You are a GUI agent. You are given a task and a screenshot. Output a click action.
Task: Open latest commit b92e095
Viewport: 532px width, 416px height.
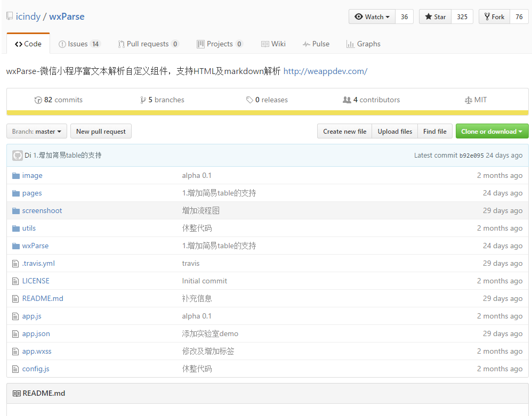point(472,156)
